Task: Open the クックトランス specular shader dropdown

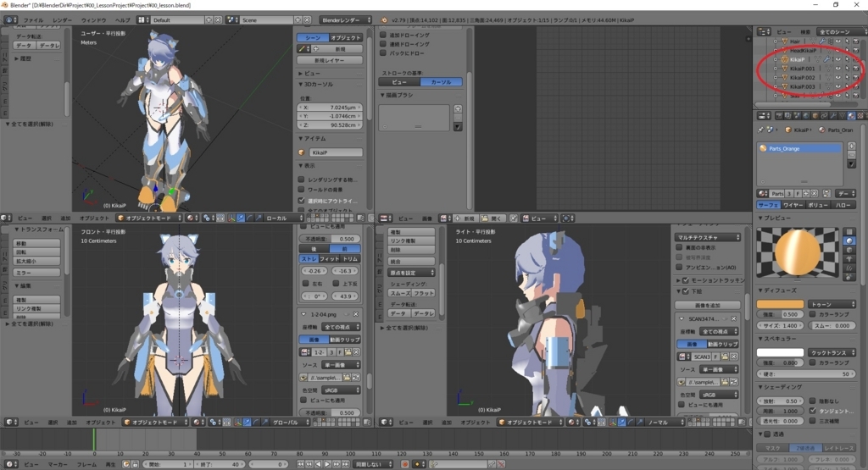Action: point(832,352)
